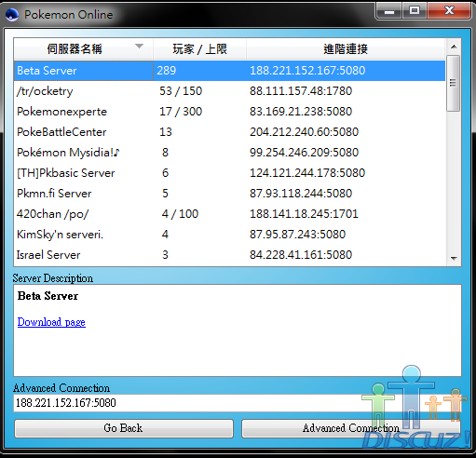Screen dimensions: 476x458
Task: Click the Beta Server heading in description
Action: click(x=48, y=296)
